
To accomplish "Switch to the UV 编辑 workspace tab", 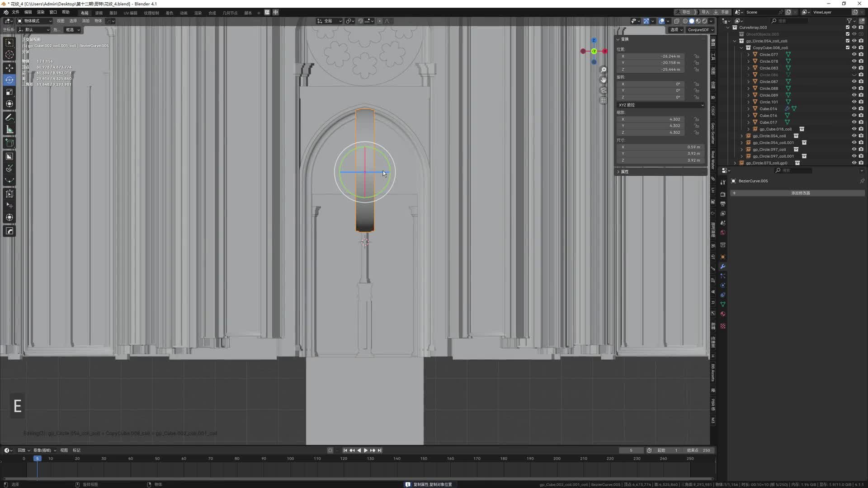I will coord(130,13).
